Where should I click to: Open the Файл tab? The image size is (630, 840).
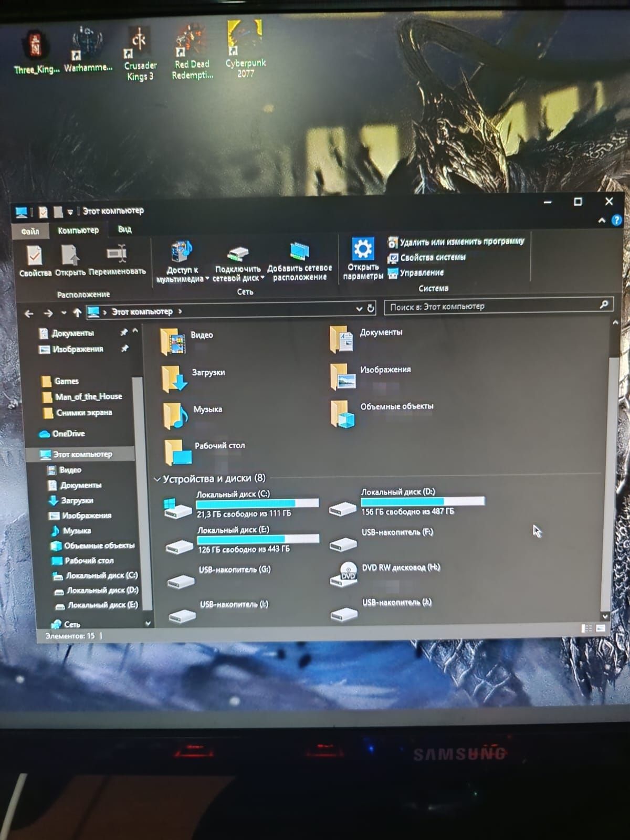click(x=30, y=232)
